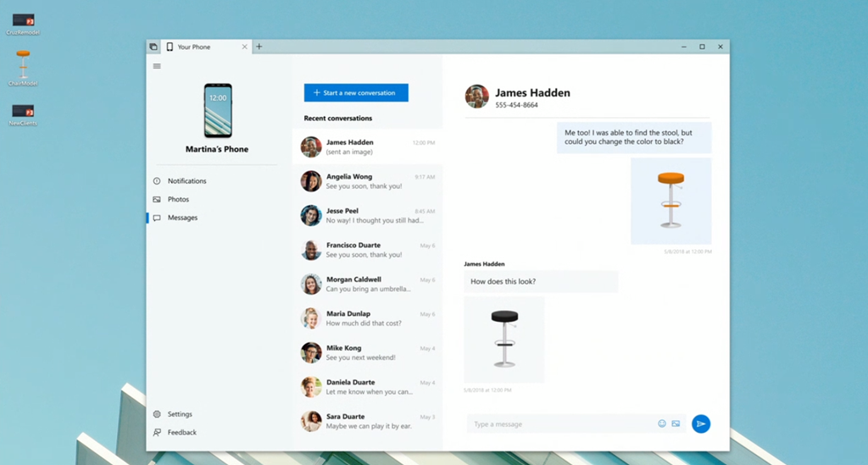This screenshot has height=465, width=868.
Task: Click the Messages chat bubble icon
Action: coord(157,218)
